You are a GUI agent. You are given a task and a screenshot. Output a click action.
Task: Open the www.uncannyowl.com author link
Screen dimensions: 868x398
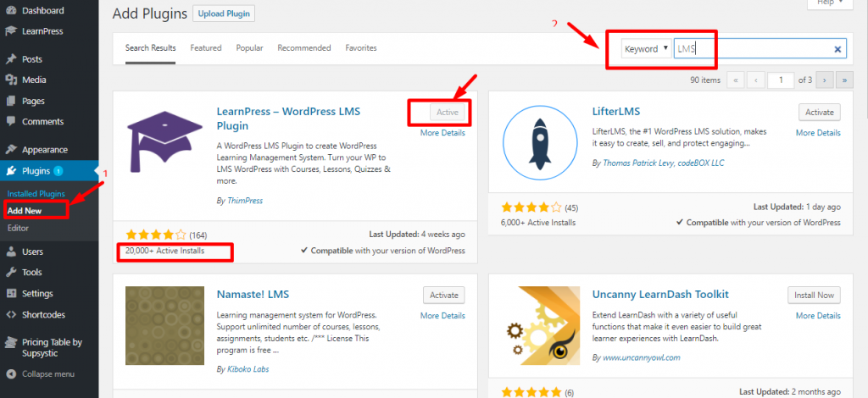click(x=641, y=357)
